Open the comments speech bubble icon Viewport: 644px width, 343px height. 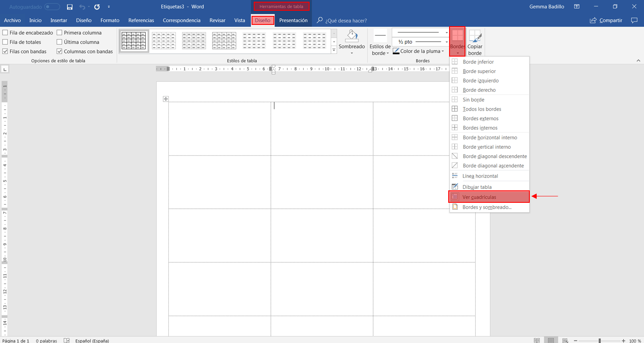coord(634,20)
